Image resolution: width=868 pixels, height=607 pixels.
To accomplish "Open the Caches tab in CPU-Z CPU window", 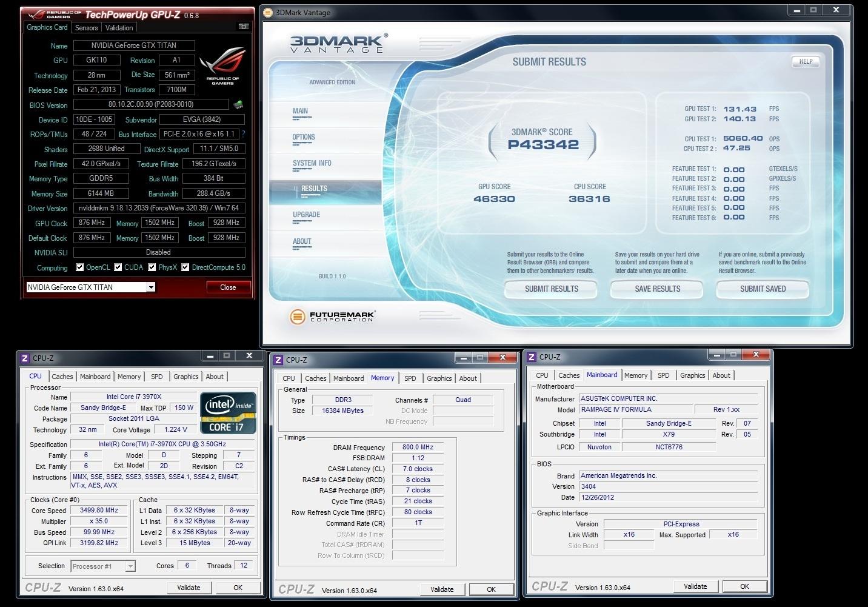I will (x=62, y=377).
